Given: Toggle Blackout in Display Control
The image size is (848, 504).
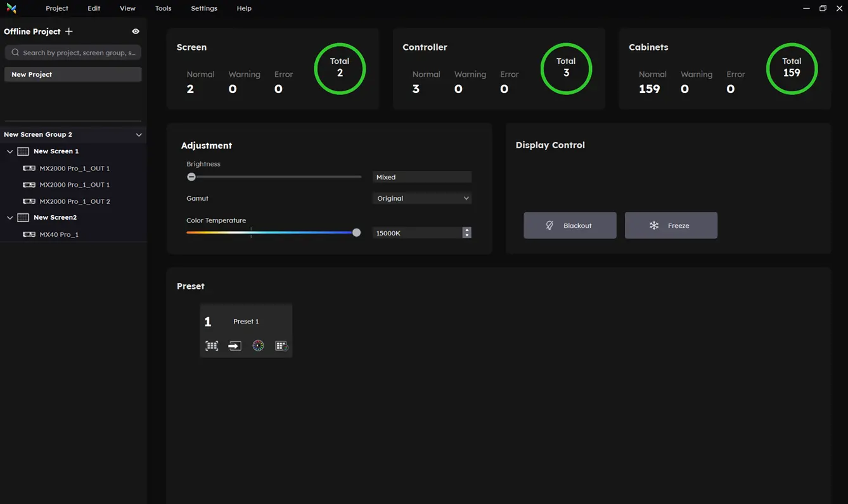Looking at the screenshot, I should click(x=569, y=225).
